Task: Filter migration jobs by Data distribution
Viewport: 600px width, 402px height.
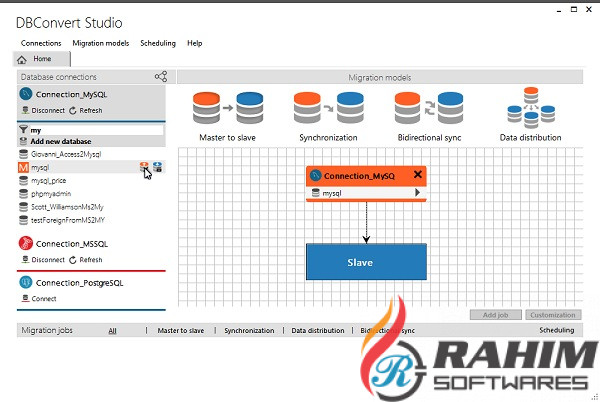Action: pos(318,331)
